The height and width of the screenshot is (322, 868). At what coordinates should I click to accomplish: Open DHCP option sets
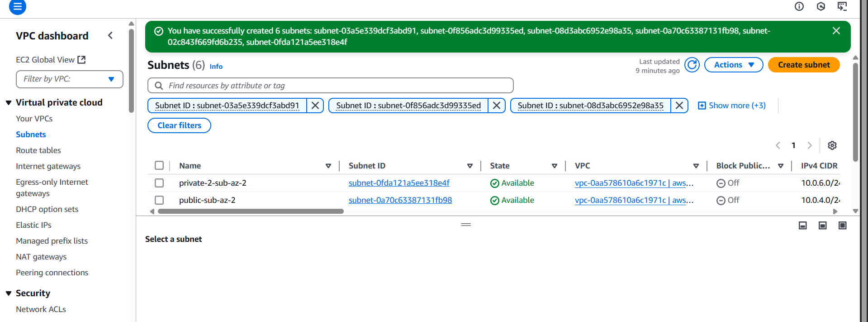pos(47,209)
